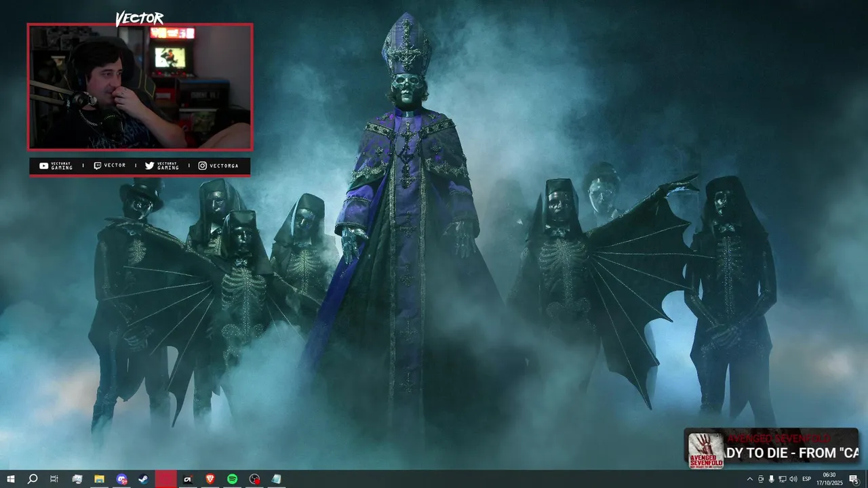
Task: Open Spotify from the taskbar
Action: (232, 479)
